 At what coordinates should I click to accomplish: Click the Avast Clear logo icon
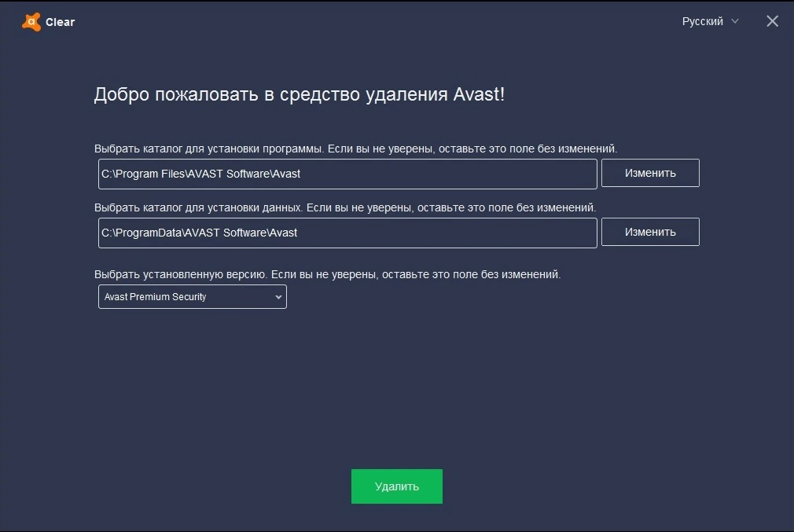pos(31,22)
